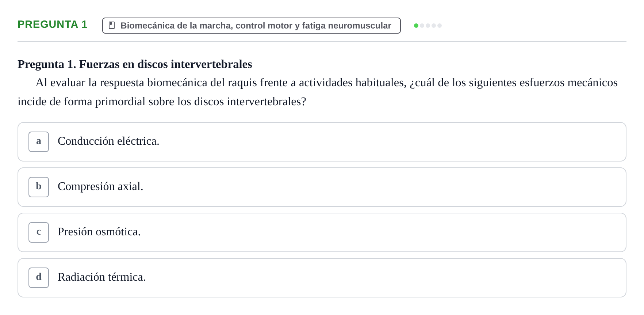Image resolution: width=644 pixels, height=315 pixels.
Task: Click the third progress dot
Action: pyautogui.click(x=428, y=26)
